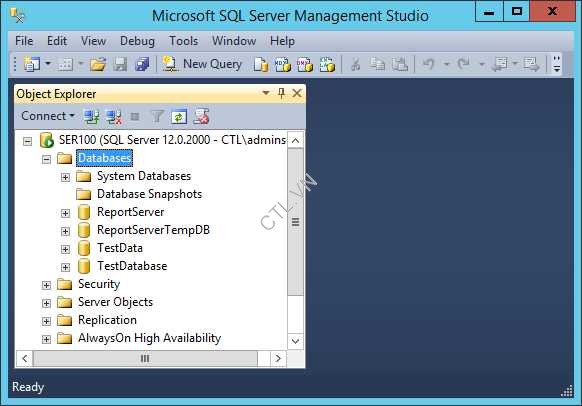The image size is (582, 406).
Task: Click the Refresh green icon
Action: [x=179, y=117]
